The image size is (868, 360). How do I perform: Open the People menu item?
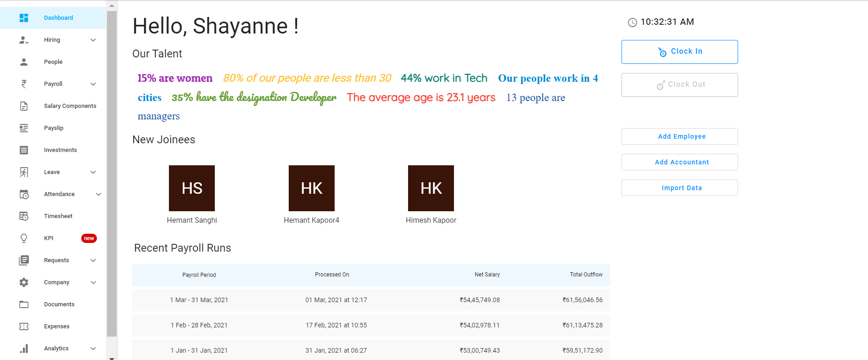[53, 62]
